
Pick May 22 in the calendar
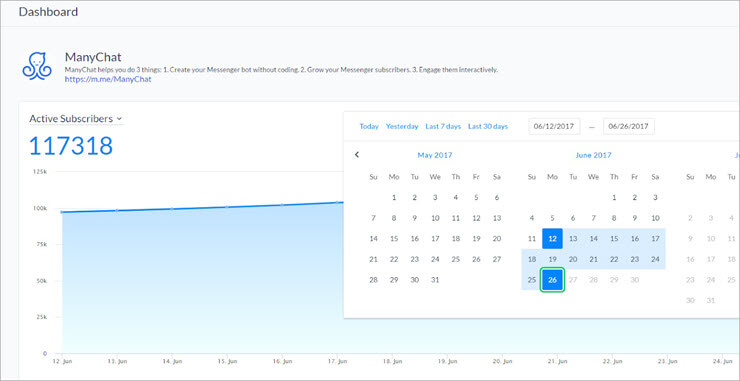394,259
